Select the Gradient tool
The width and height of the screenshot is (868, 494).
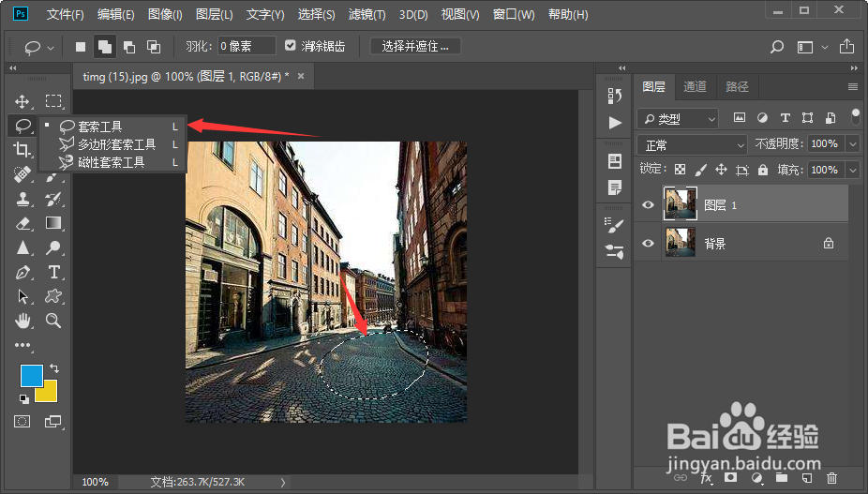(53, 223)
